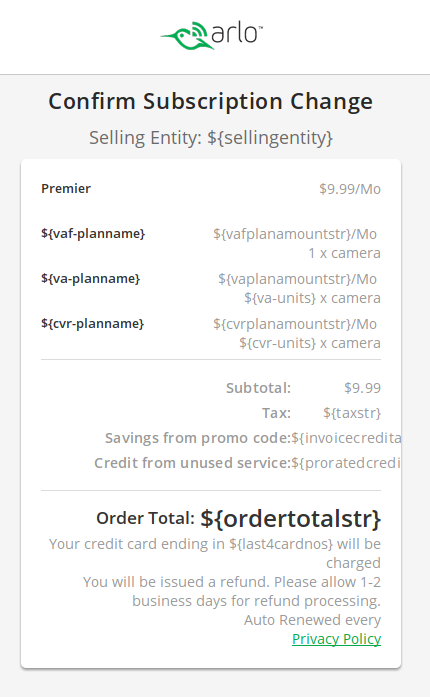This screenshot has height=697, width=430.
Task: Select the Premier plan name
Action: tap(66, 188)
